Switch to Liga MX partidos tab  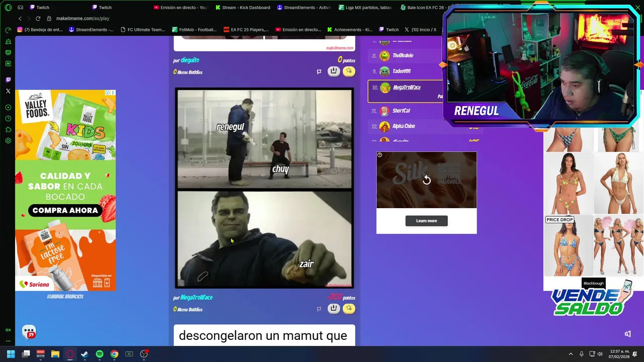coord(366,8)
